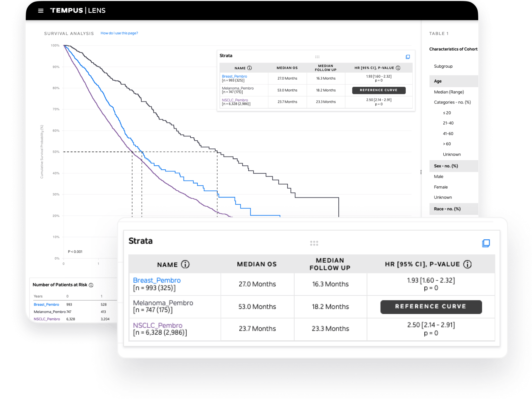Click the 6,328 value in patients at risk table
This screenshot has height=399, width=532.
coord(70,319)
